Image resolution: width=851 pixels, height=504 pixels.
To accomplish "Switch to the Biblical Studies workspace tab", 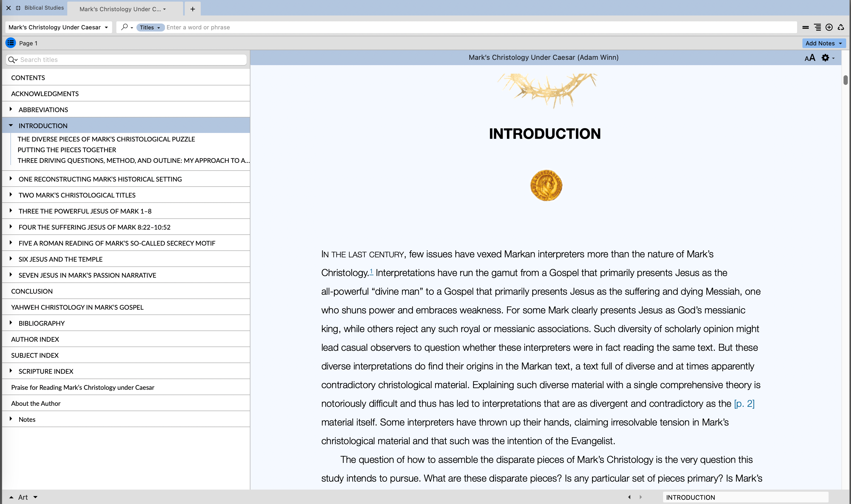I will 44,8.
